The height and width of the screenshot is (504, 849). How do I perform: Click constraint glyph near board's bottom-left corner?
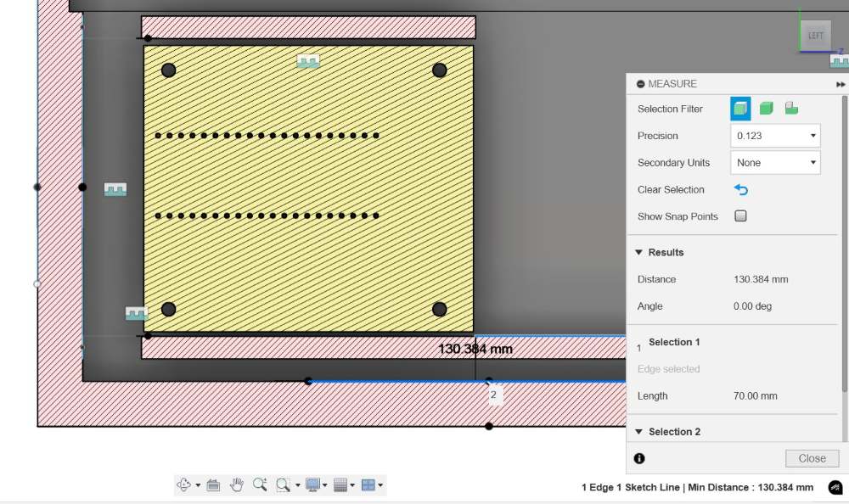coord(137,313)
